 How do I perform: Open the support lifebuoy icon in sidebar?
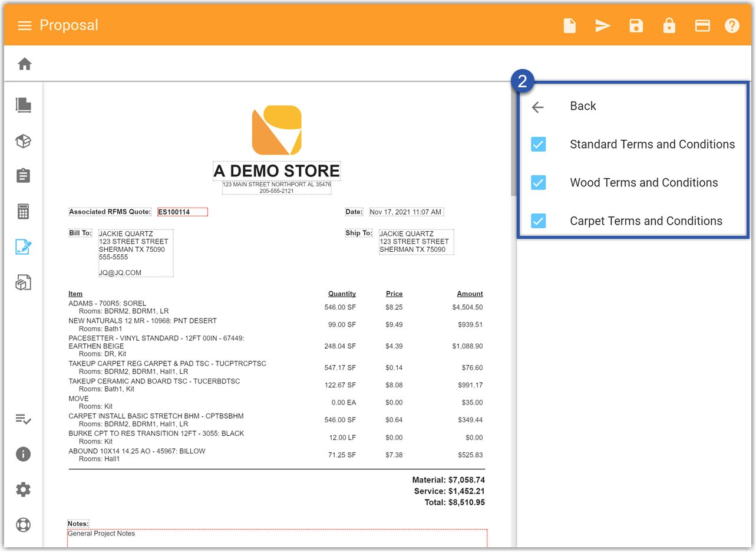click(x=23, y=525)
